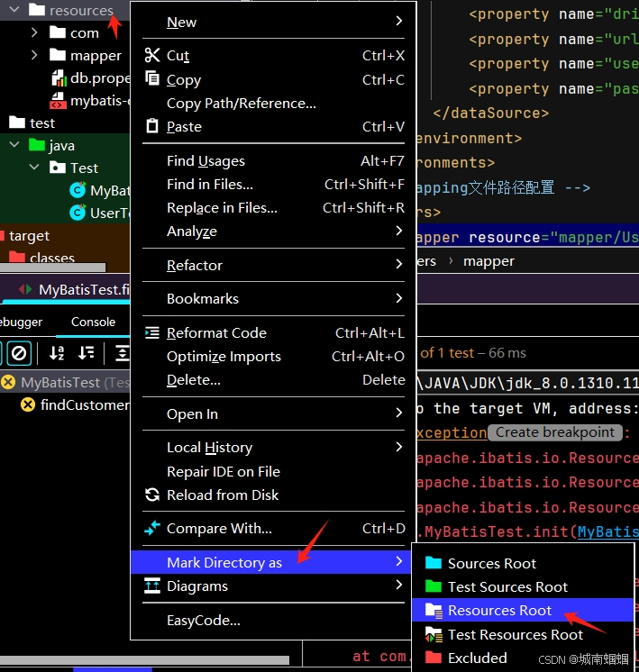The image size is (639, 672).
Task: Click the expand all icon in test toolbar
Action: pos(123,353)
